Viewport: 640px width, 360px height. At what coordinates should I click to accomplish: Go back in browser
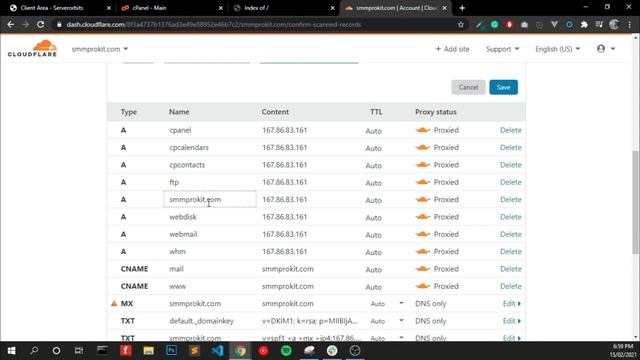click(x=11, y=24)
